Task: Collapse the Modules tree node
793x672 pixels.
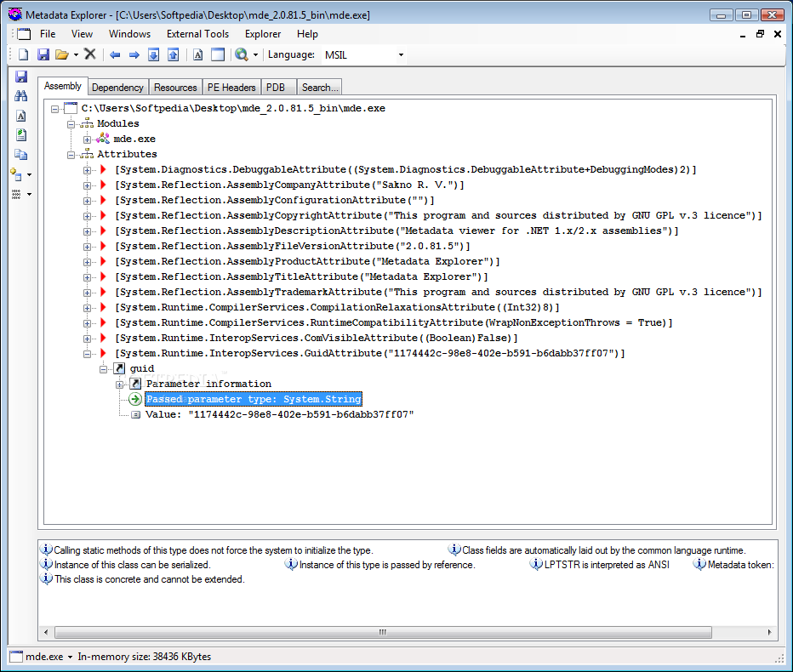Action: [x=71, y=124]
